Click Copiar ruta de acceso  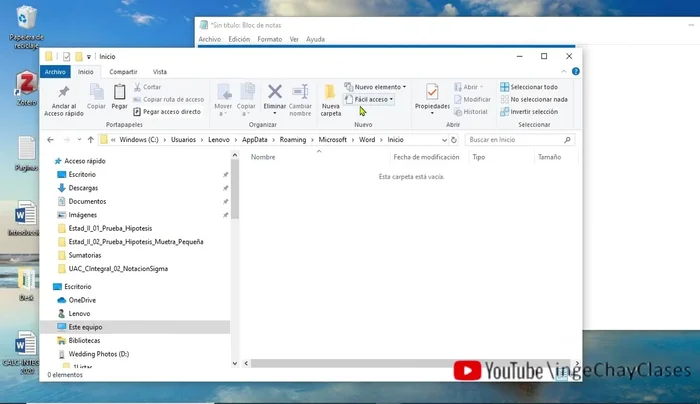pyautogui.click(x=169, y=100)
